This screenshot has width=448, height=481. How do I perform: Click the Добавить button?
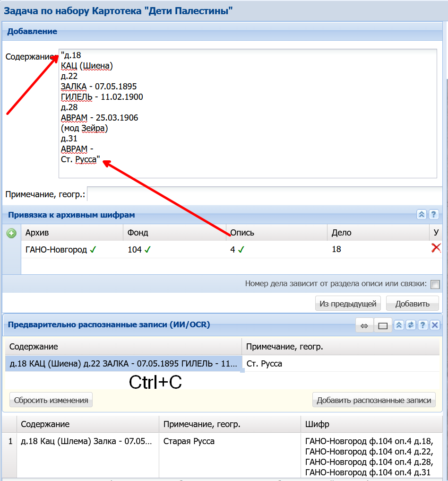[412, 303]
